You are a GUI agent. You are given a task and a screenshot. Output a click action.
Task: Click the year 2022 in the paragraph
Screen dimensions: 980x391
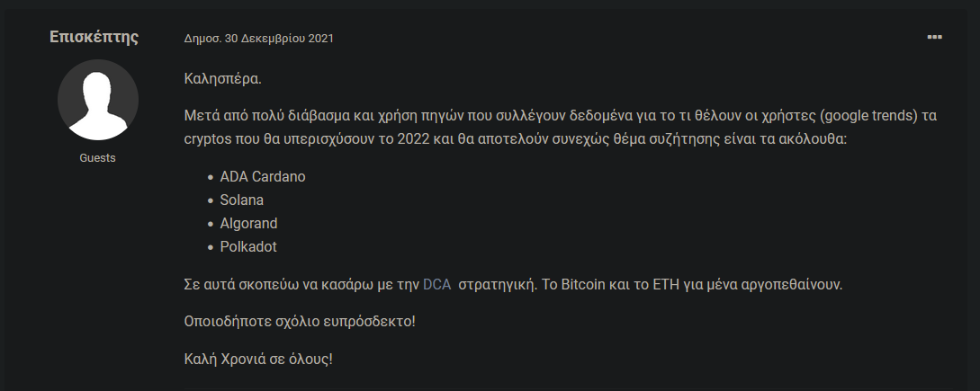413,138
